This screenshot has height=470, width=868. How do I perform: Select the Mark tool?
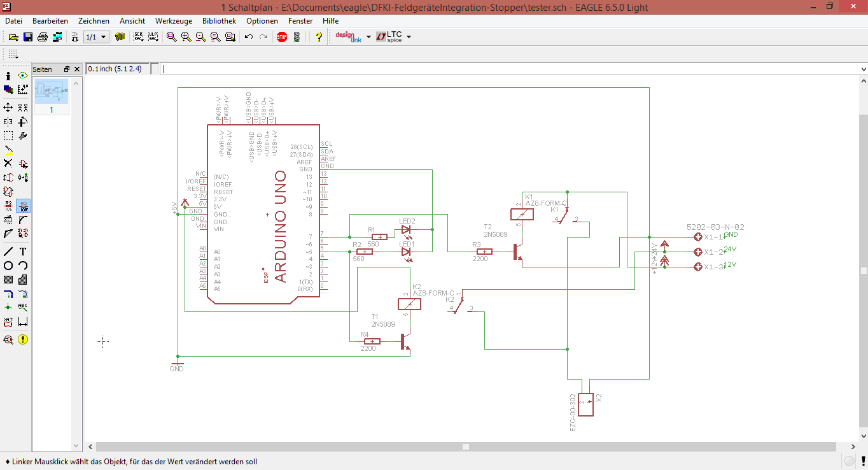tap(23, 90)
